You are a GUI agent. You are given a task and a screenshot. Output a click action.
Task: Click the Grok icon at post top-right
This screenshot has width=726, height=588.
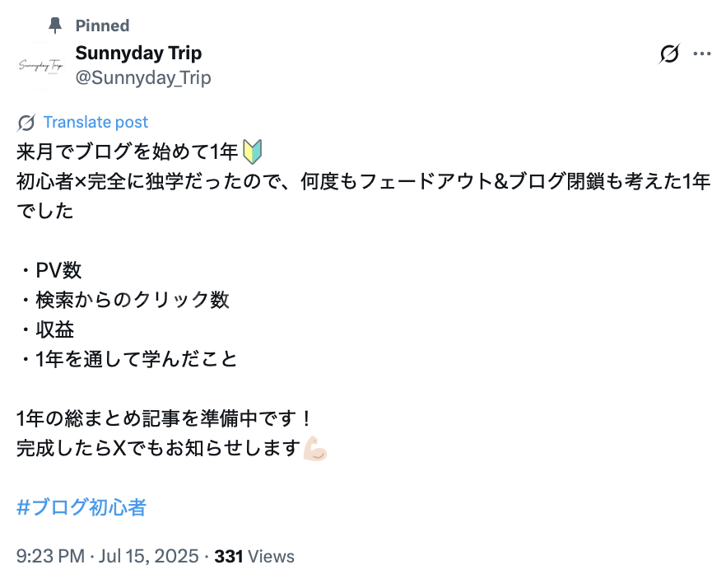[670, 54]
